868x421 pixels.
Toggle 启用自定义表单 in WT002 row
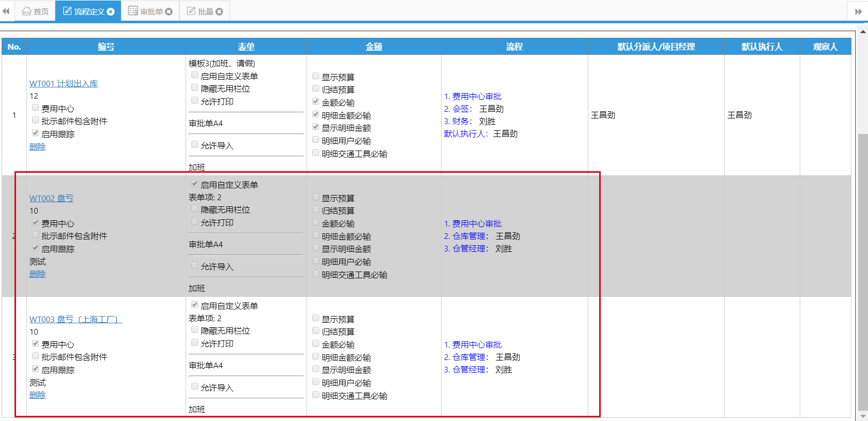tap(195, 184)
